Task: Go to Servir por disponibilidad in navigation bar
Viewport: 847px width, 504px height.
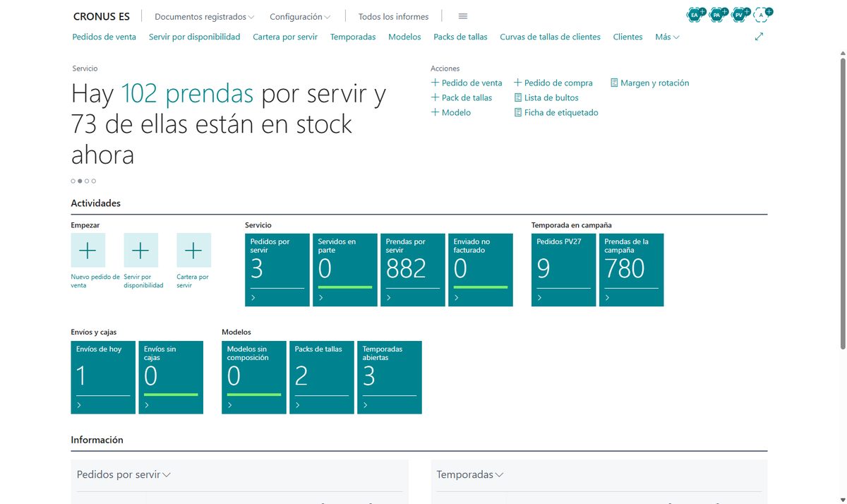Action: coord(195,37)
